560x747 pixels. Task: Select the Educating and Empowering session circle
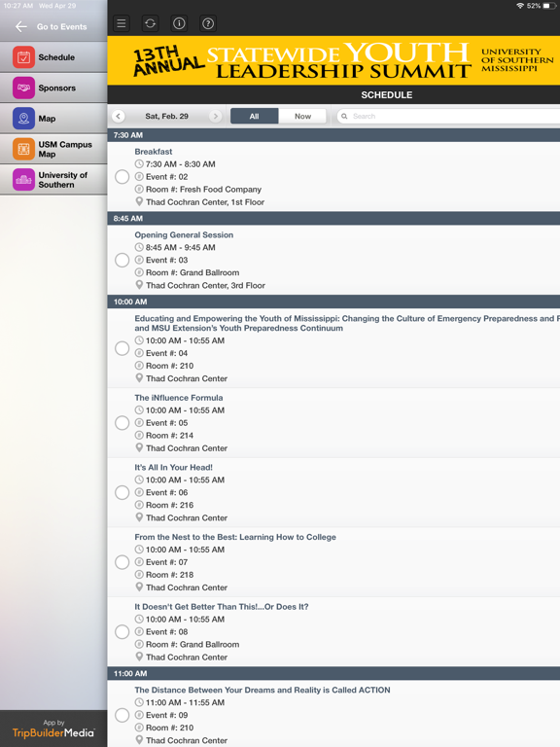point(122,348)
